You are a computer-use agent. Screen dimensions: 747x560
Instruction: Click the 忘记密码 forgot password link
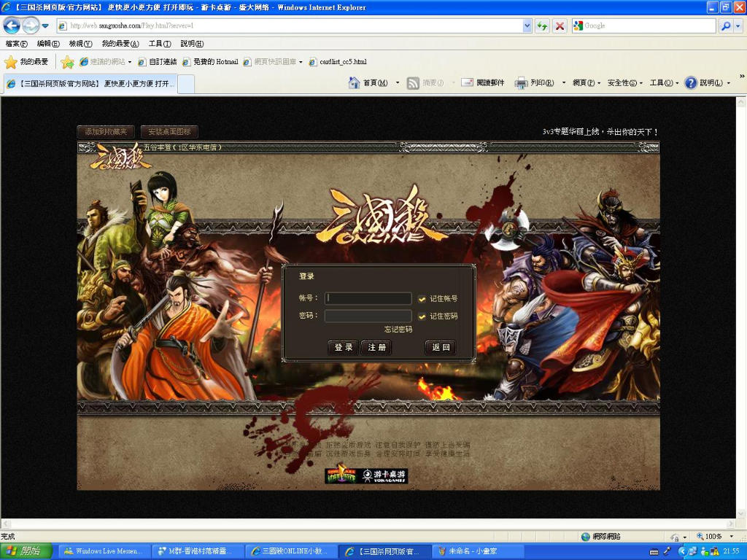click(398, 330)
